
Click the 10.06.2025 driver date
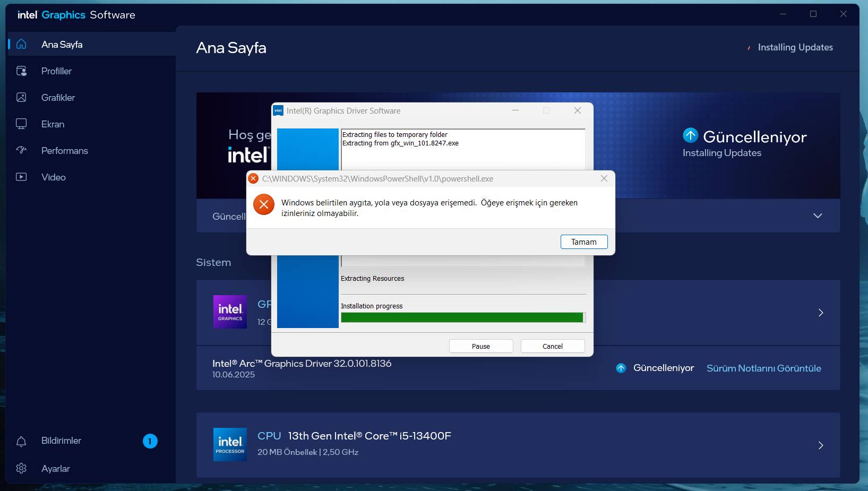tap(234, 375)
